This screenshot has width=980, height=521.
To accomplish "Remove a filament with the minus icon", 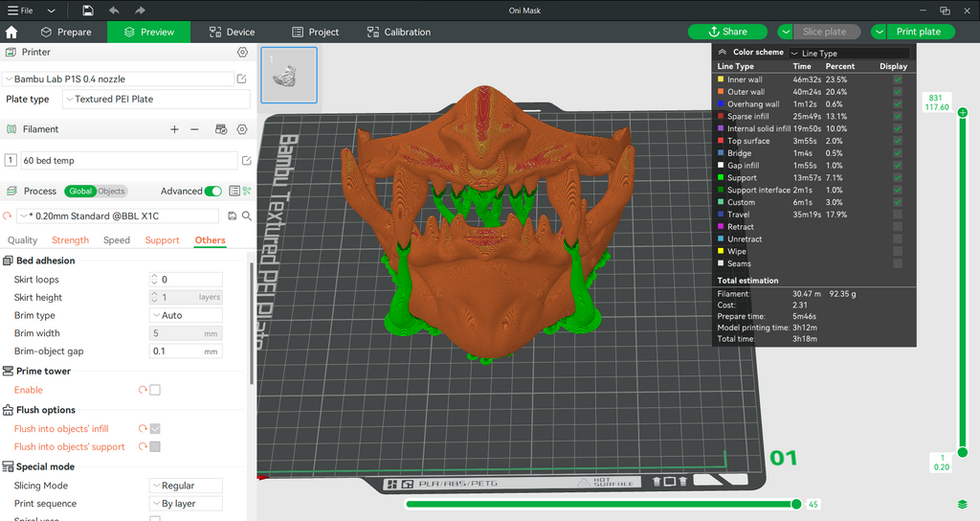I will click(x=194, y=129).
